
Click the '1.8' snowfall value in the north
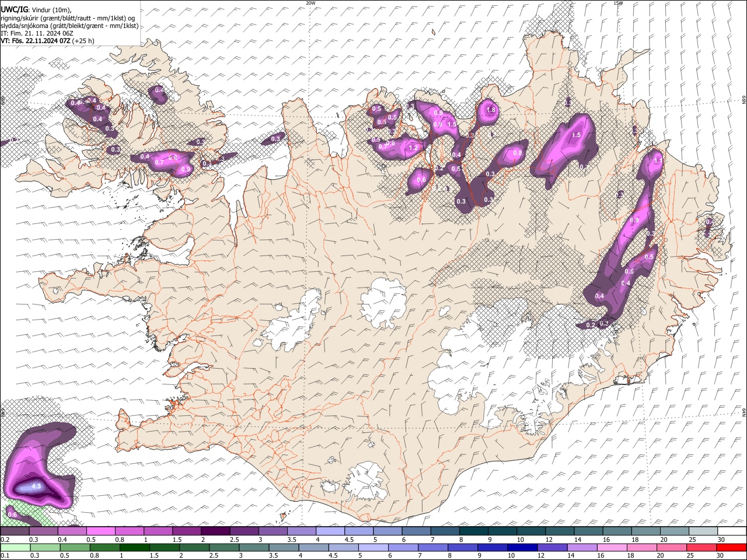(x=491, y=110)
